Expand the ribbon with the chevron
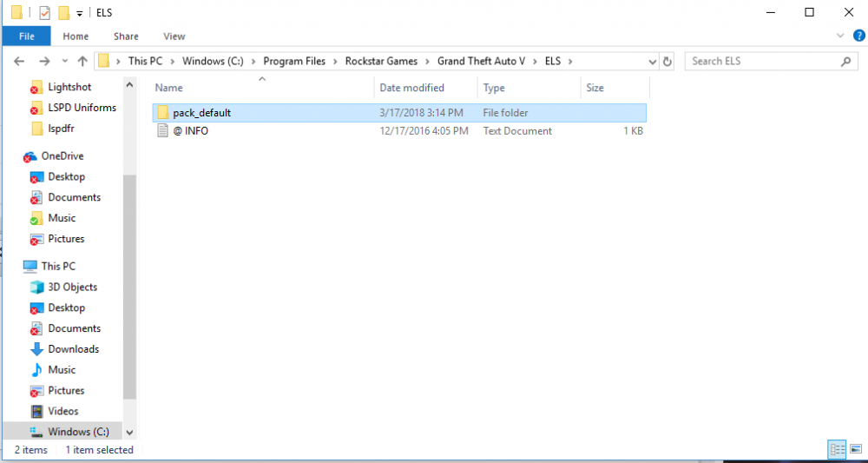 pos(840,36)
